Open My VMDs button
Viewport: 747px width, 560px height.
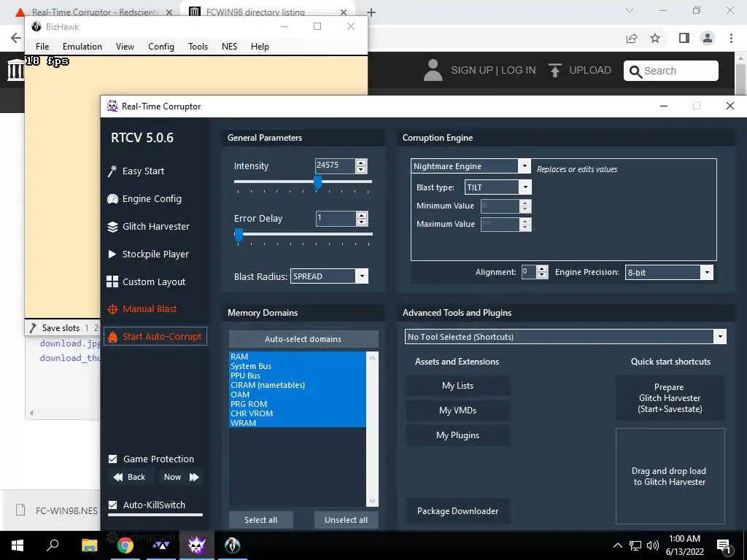458,411
